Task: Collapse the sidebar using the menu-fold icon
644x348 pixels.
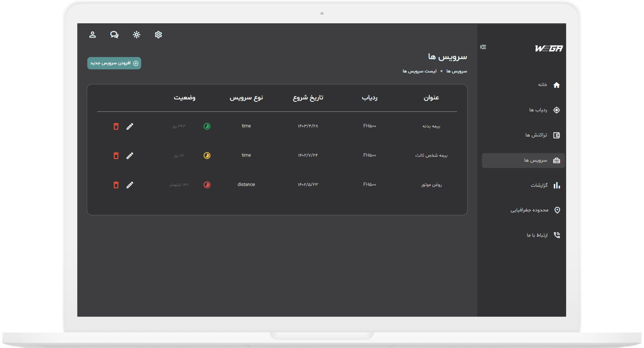Action: (483, 47)
